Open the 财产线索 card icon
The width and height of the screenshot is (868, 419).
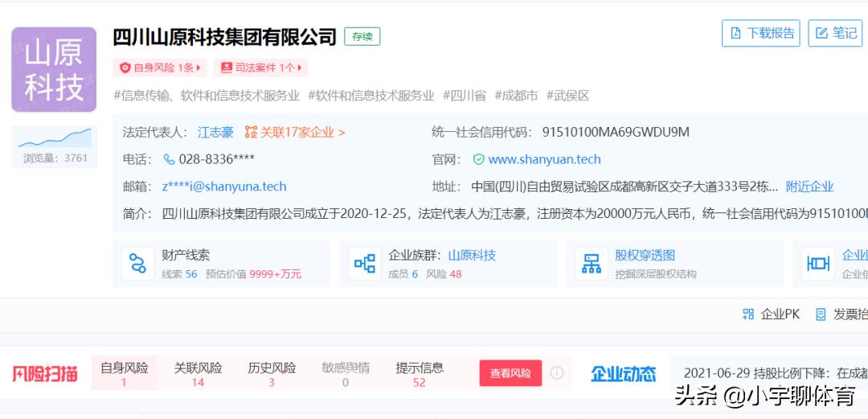click(x=138, y=263)
